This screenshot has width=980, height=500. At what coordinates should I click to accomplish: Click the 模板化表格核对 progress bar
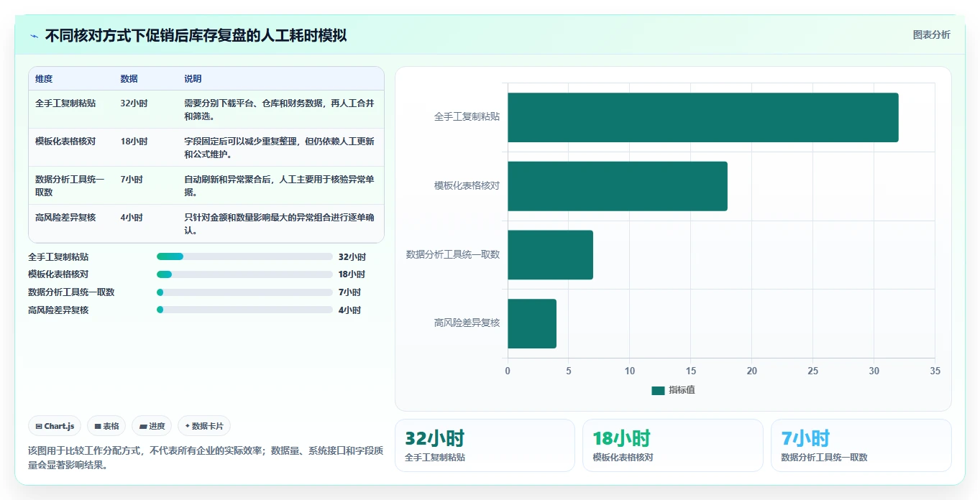[x=244, y=274]
